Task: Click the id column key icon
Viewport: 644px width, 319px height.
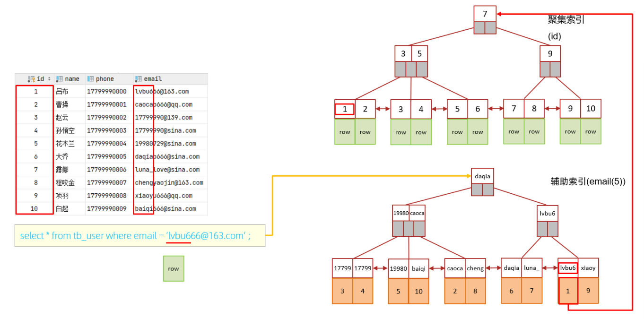Action: [32, 79]
